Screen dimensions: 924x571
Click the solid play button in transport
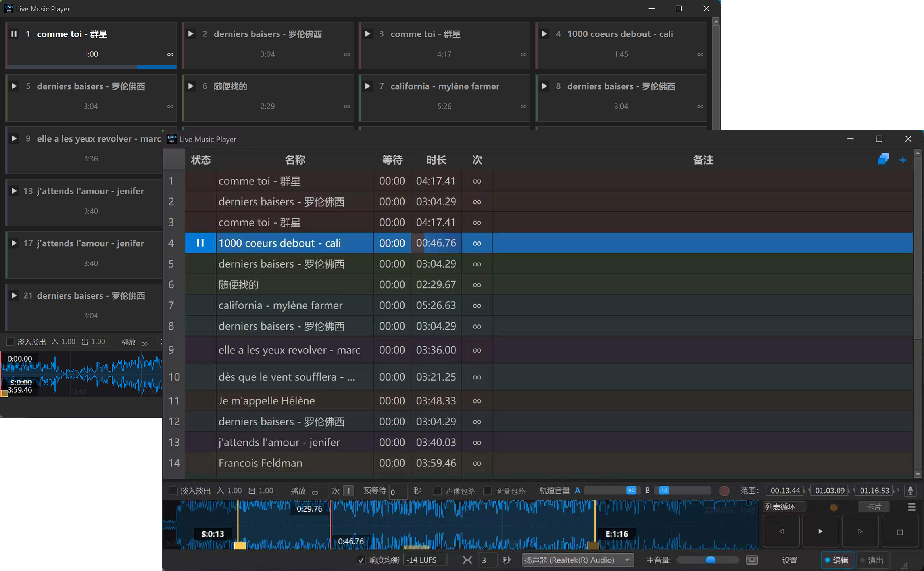coord(820,531)
